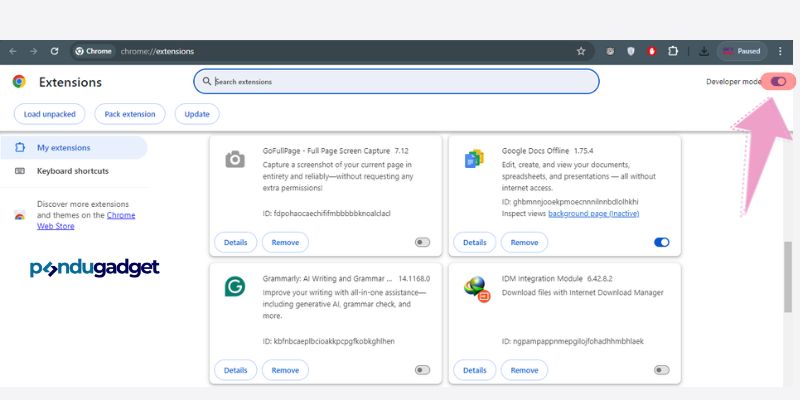Screen dimensions: 800x400
Task: Toggle Developer mode off
Action: pos(778,82)
